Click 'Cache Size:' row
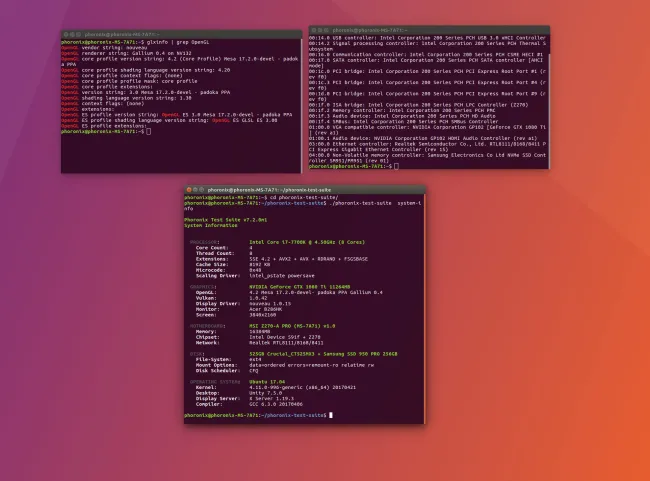Screen dimensions: 650x481 [233, 265]
